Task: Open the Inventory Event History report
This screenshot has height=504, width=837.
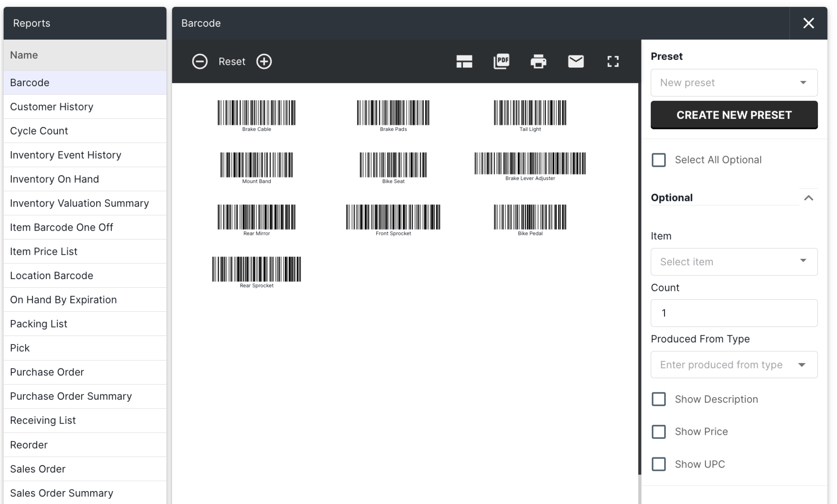Action: [x=85, y=155]
